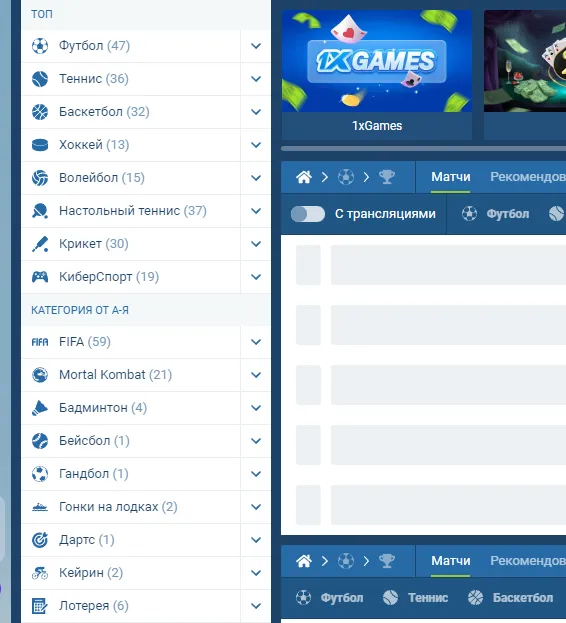Viewport: 566px width, 623px height.
Task: Open the Теннис (36) category
Action: (131, 79)
